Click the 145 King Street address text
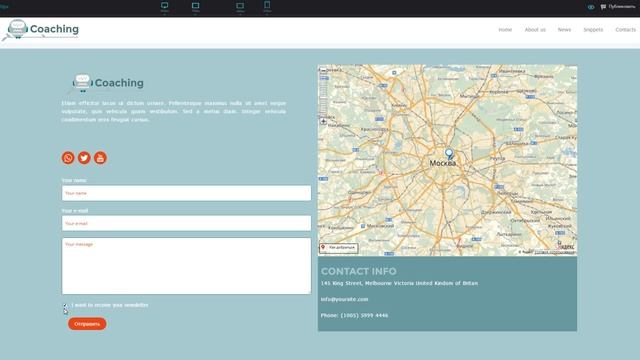 [x=399, y=283]
